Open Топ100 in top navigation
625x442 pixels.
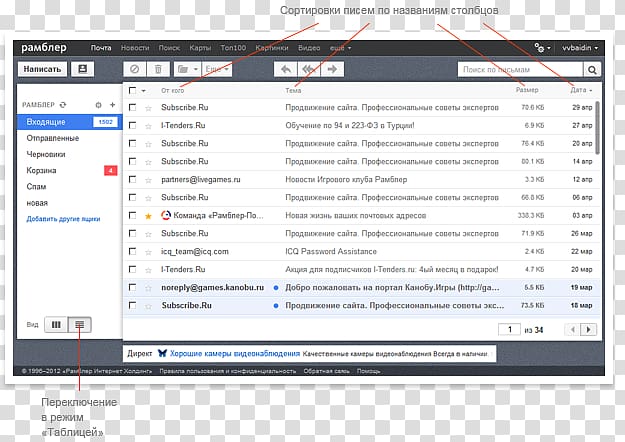pyautogui.click(x=233, y=48)
